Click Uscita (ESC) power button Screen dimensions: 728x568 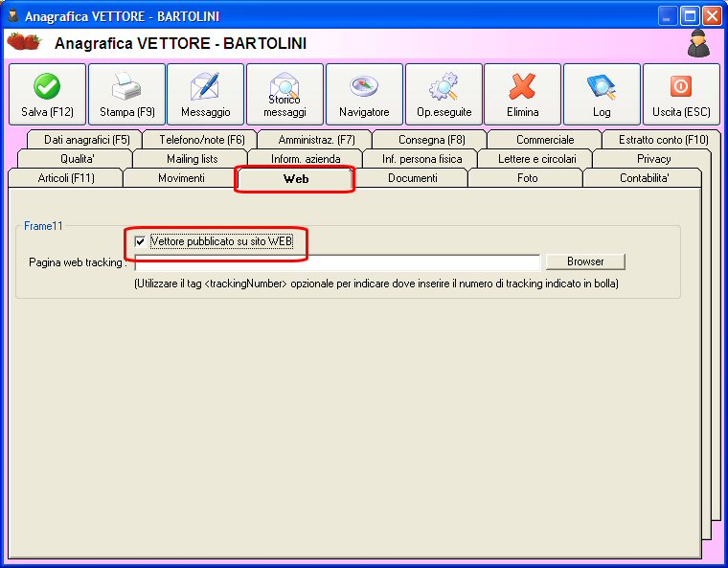tap(681, 95)
